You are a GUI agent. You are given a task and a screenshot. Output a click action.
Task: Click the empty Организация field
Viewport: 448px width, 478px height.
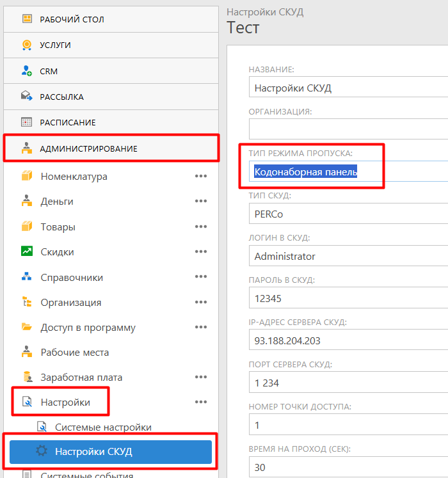pos(348,129)
